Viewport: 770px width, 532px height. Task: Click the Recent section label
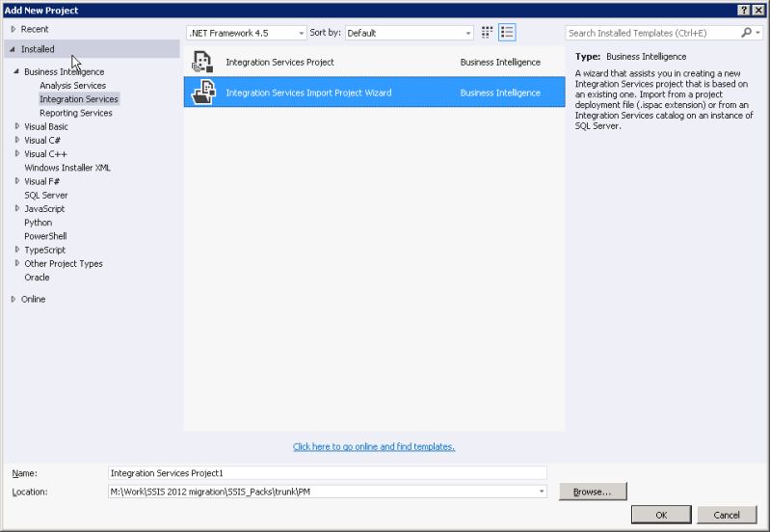click(35, 30)
